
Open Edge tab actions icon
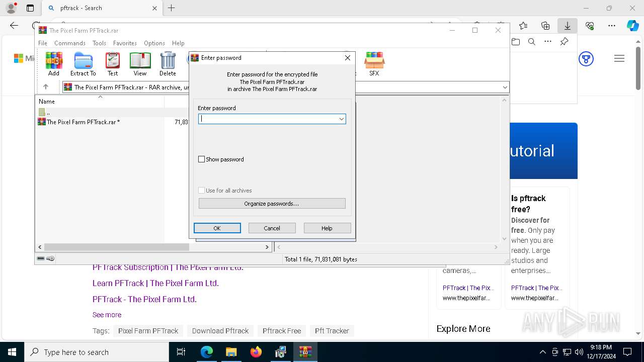(x=30, y=8)
